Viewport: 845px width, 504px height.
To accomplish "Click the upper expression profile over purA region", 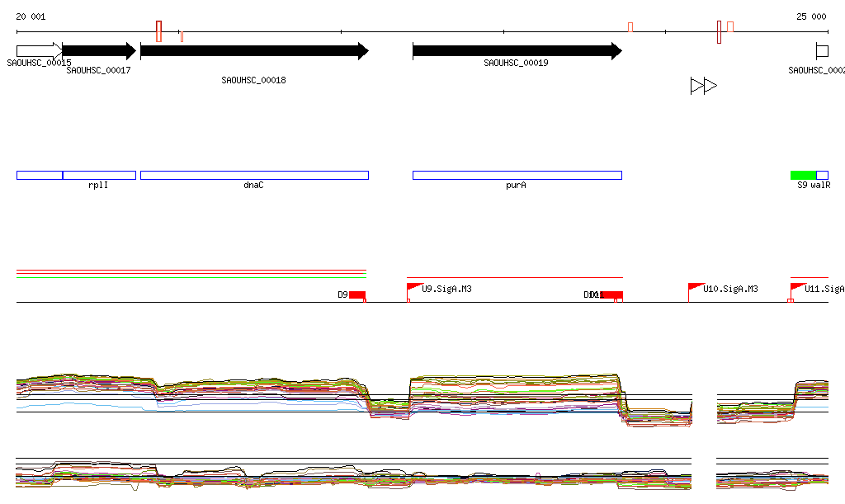I will pyautogui.click(x=517, y=394).
